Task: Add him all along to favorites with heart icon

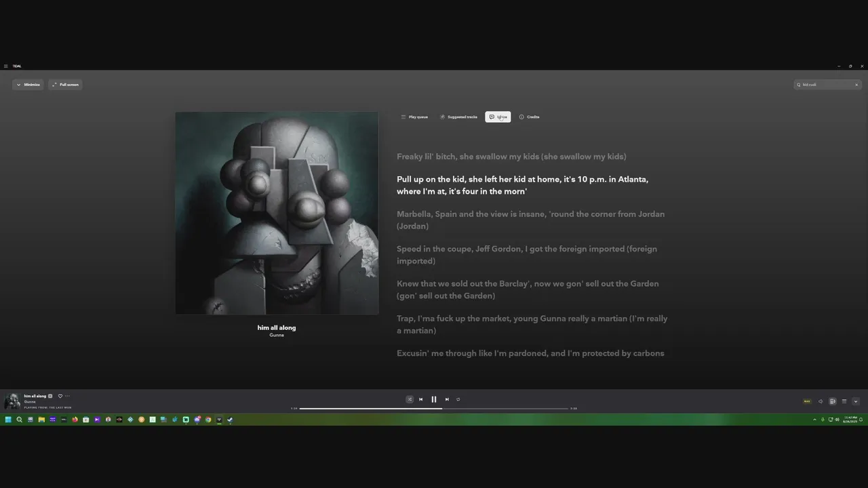Action: click(60, 396)
